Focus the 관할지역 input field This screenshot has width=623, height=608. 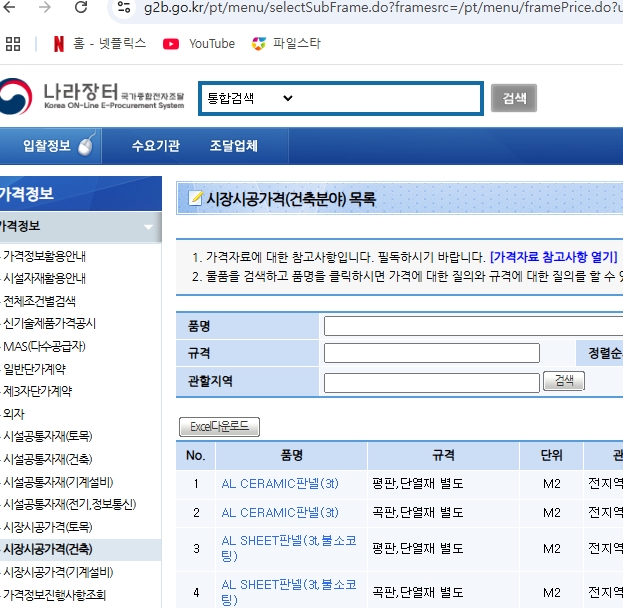(432, 383)
